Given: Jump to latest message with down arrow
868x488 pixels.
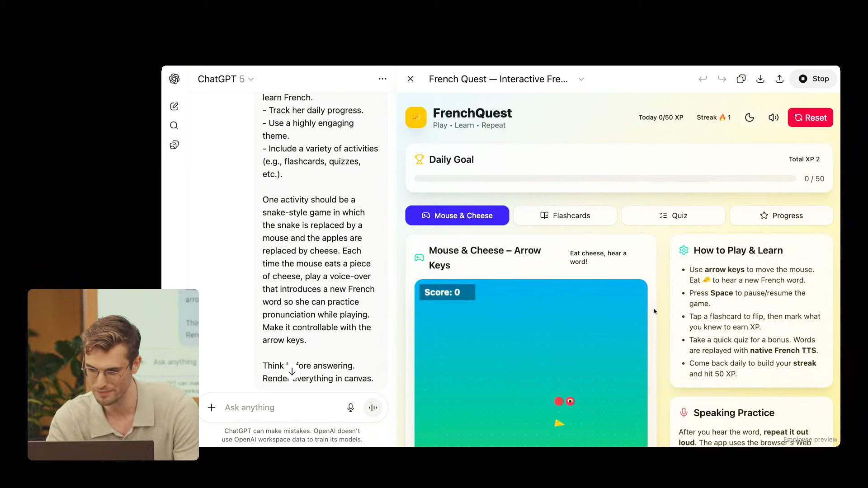Looking at the screenshot, I should [x=292, y=371].
